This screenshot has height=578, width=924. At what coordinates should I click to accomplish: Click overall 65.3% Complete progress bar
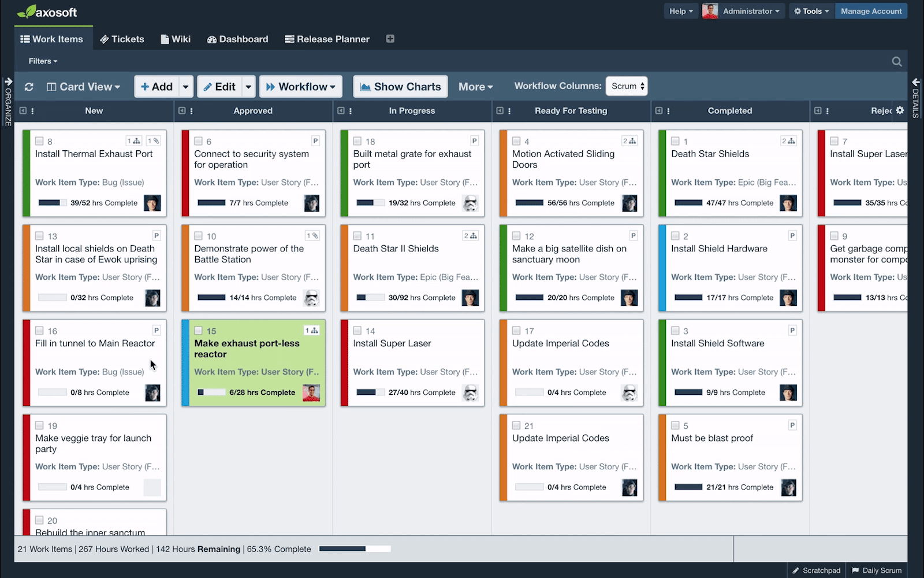[355, 549]
